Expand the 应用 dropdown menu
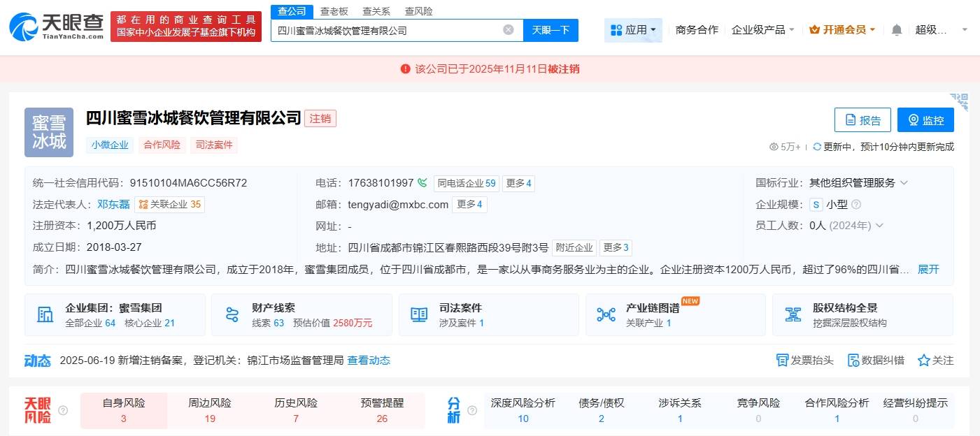The width and height of the screenshot is (980, 436). click(633, 30)
